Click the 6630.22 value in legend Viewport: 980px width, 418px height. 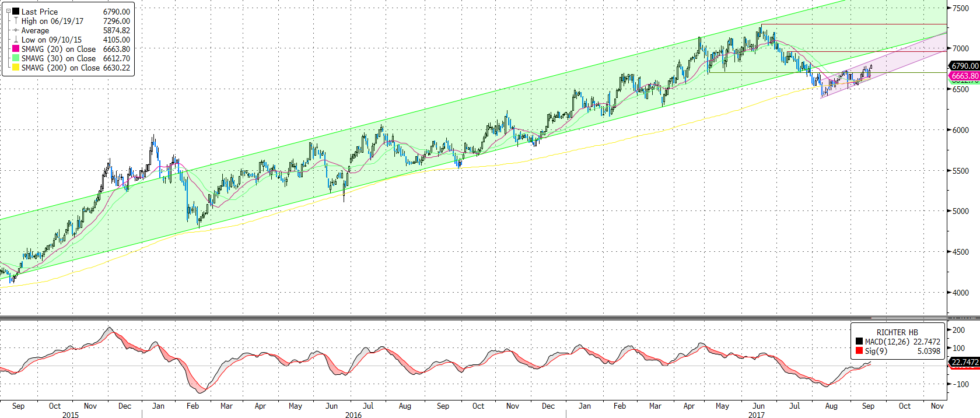tap(117, 68)
